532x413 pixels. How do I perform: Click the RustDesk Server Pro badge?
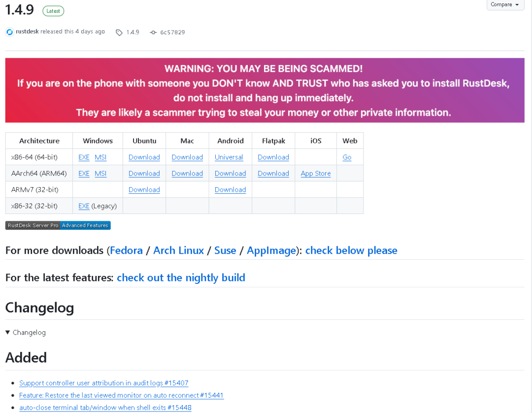coord(58,225)
